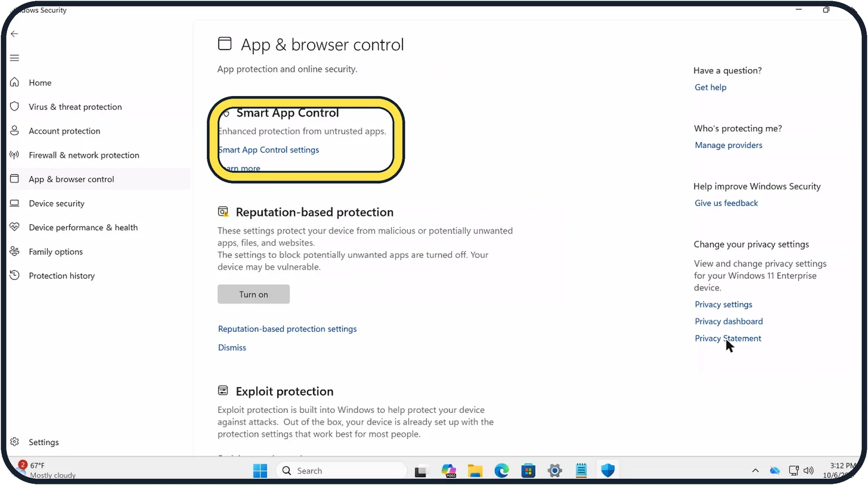Open Notepad from the taskbar
The width and height of the screenshot is (868, 485).
[581, 471]
